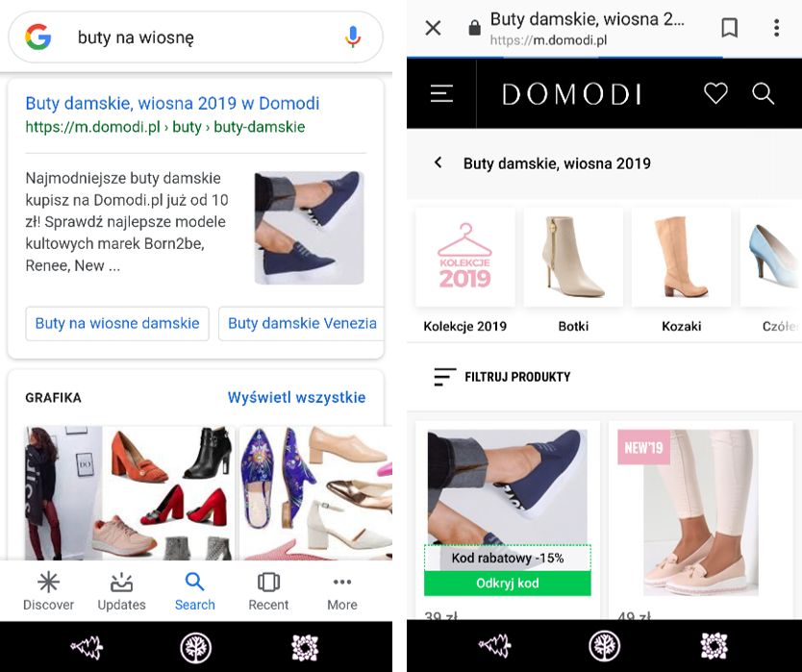Click the Odkryj kod green button
This screenshot has width=802, height=672.
pos(507,584)
